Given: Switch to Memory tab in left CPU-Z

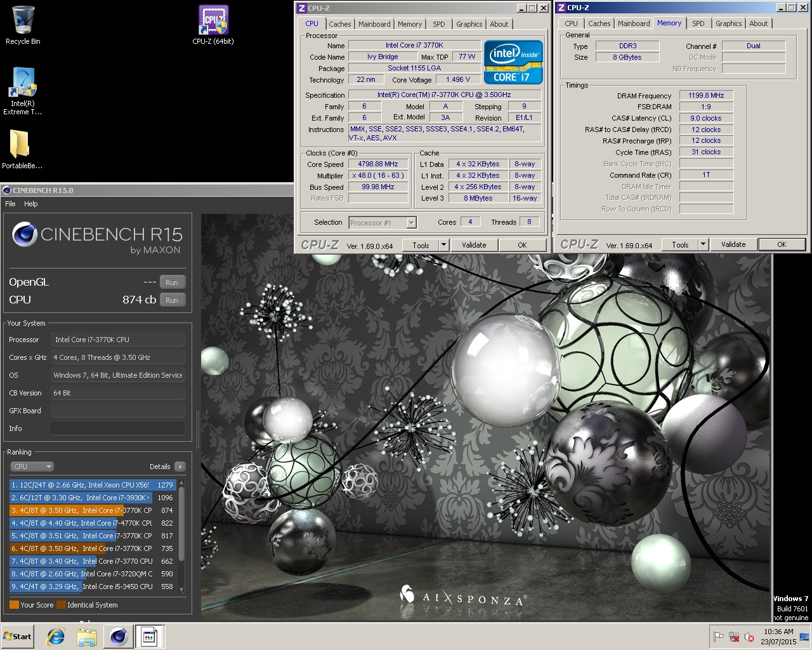Looking at the screenshot, I should 410,24.
